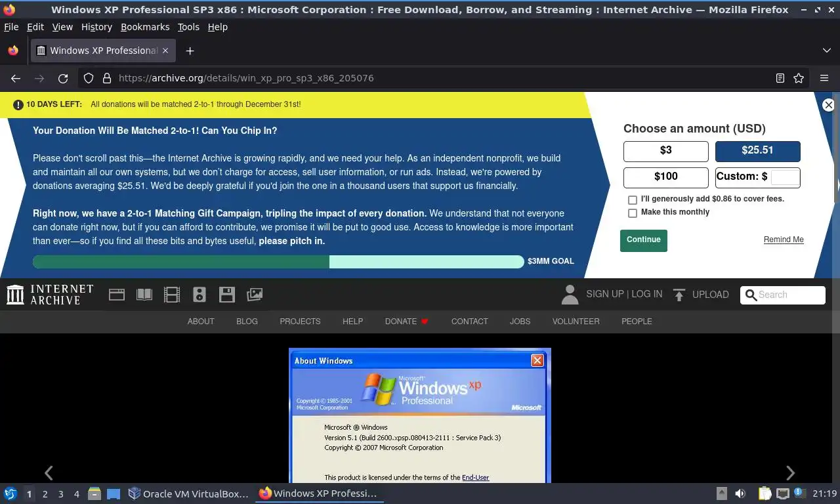Open the Images icon
Viewport: 840px width, 504px height.
pyautogui.click(x=255, y=295)
